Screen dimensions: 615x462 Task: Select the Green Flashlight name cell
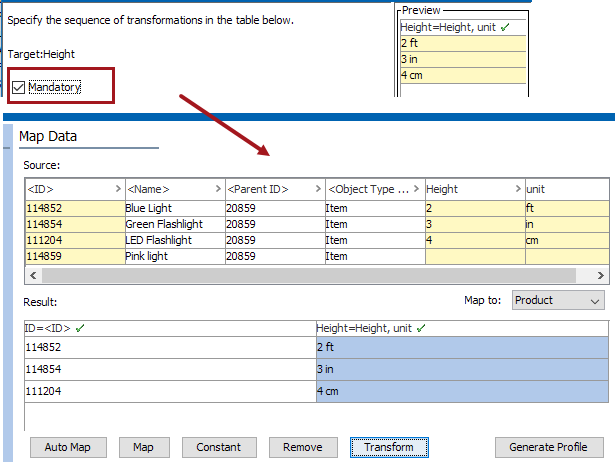point(175,224)
